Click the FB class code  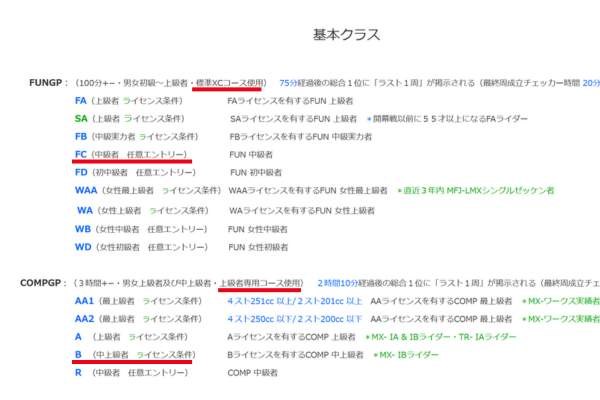click(x=81, y=137)
